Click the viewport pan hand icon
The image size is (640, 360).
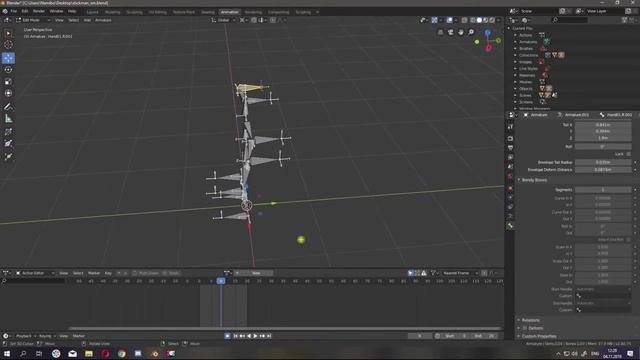[461, 32]
